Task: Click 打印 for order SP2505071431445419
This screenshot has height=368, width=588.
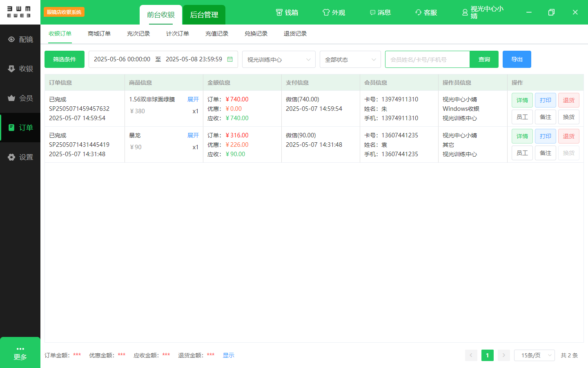Action: (x=546, y=136)
